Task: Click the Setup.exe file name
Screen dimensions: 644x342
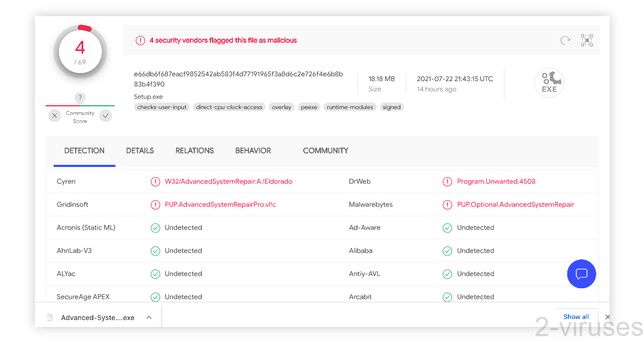Action: click(149, 97)
